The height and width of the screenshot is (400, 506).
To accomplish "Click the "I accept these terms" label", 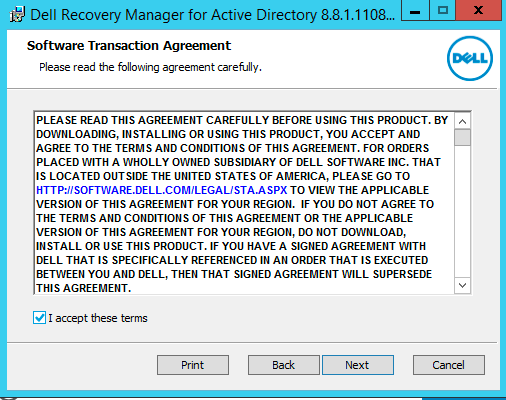I will coord(98,318).
